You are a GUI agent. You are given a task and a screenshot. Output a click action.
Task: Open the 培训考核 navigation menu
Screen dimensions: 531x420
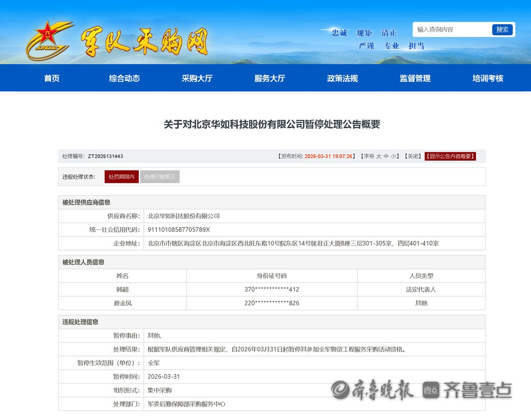pos(488,78)
